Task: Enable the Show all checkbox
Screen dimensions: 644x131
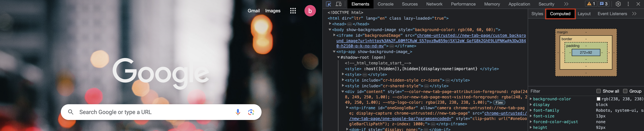Action: 599,91
